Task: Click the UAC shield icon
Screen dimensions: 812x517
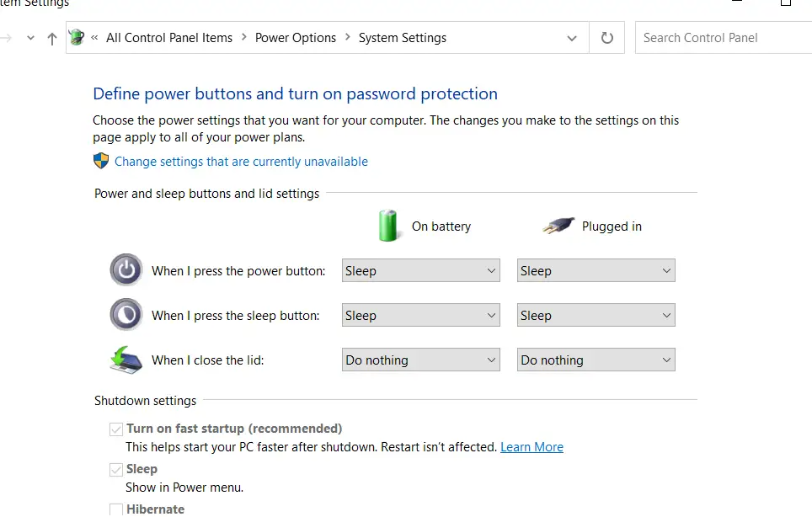Action: pyautogui.click(x=101, y=161)
